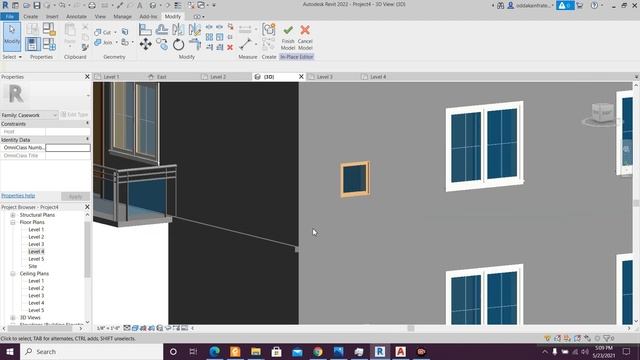Select the Trim/Extend to Corner tool
640x360 pixels.
(195, 44)
